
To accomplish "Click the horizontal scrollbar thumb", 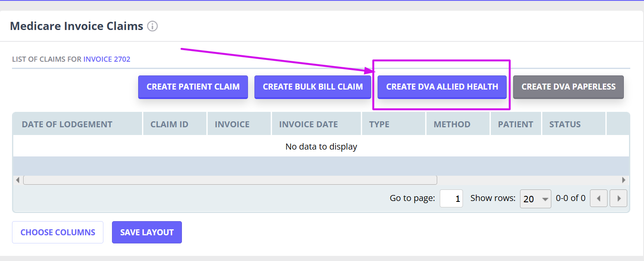I will point(230,180).
